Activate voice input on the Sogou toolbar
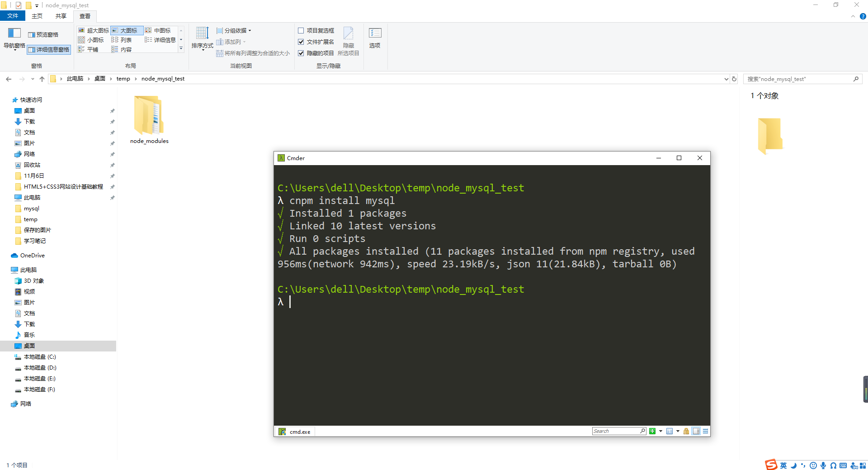 [823, 465]
